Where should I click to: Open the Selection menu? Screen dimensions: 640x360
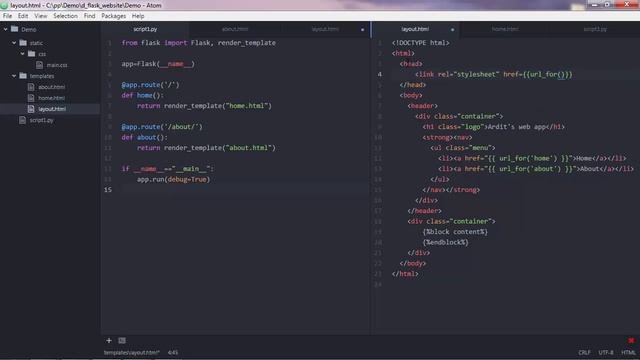tap(65, 16)
